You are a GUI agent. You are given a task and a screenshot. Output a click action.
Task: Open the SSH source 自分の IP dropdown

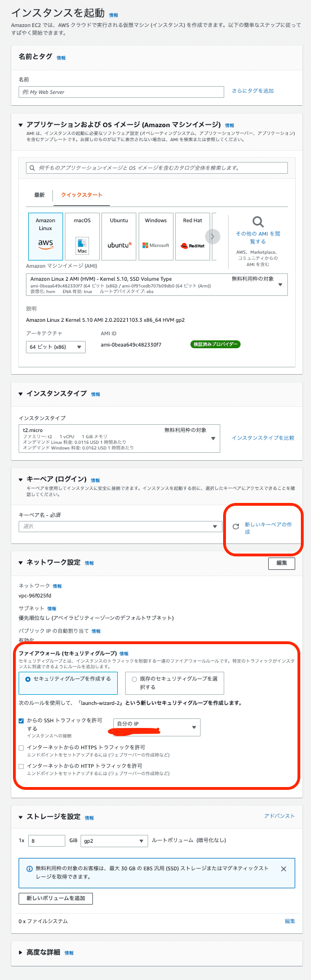(x=157, y=727)
